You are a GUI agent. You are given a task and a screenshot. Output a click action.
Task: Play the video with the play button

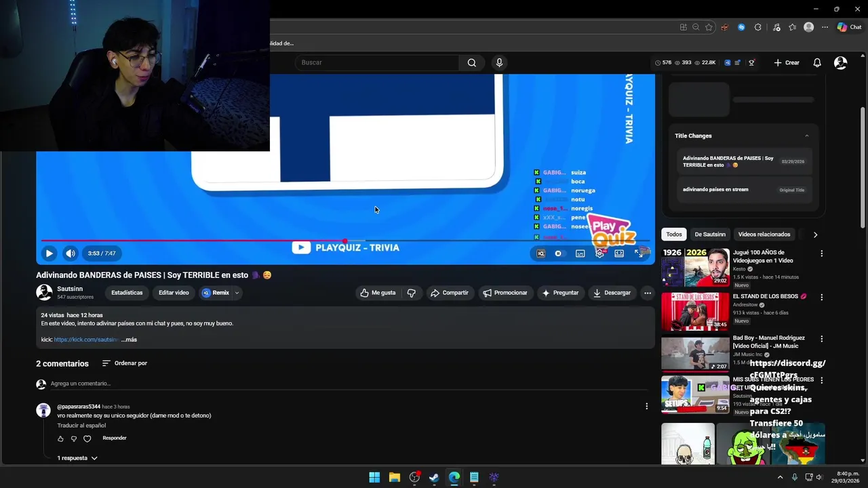click(49, 253)
